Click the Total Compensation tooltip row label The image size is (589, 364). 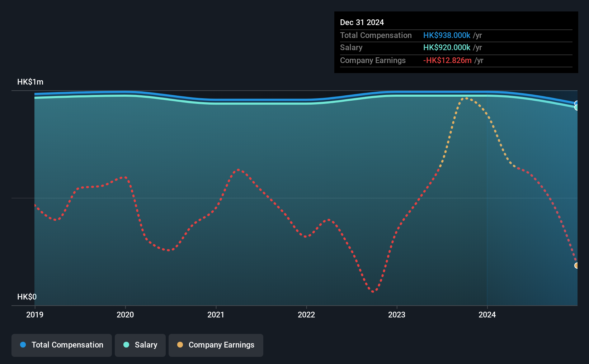coord(376,35)
